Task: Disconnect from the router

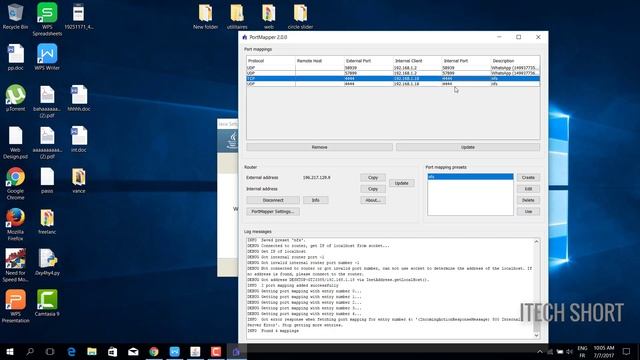Action: click(x=273, y=200)
